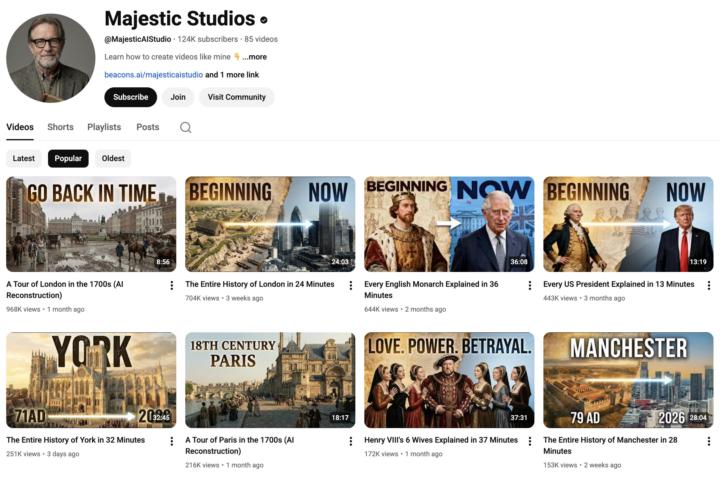Play the MANCHESTER thumbnail
720x477 pixels.
(x=628, y=380)
